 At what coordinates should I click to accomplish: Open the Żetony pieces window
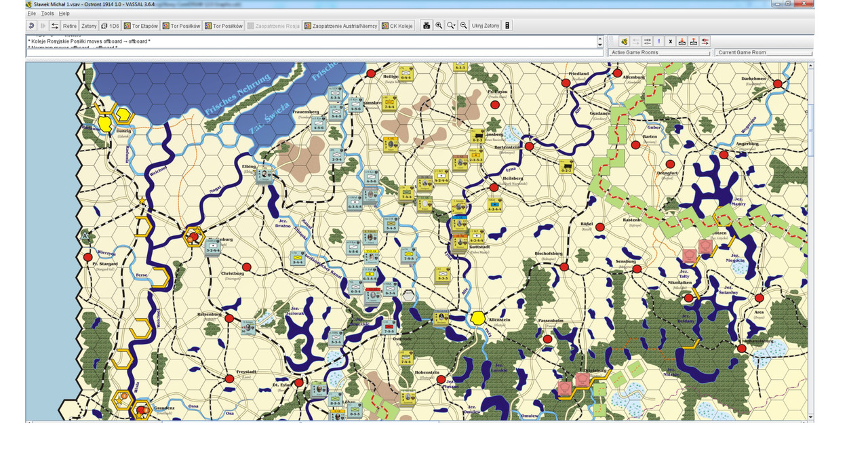(x=89, y=26)
